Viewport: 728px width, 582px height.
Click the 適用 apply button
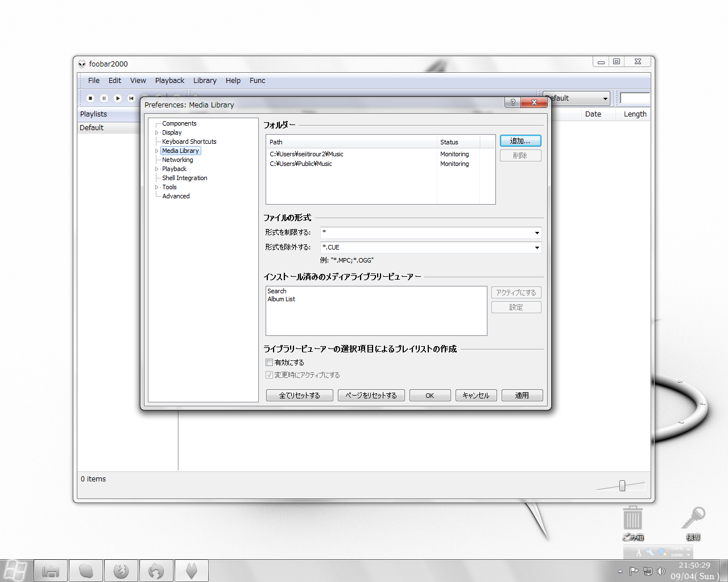pos(522,396)
